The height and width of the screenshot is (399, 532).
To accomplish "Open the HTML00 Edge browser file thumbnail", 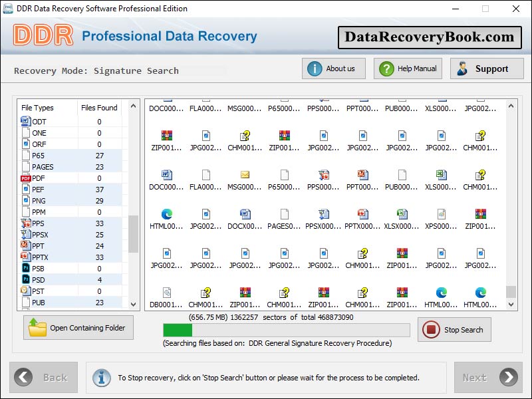I will [x=167, y=214].
